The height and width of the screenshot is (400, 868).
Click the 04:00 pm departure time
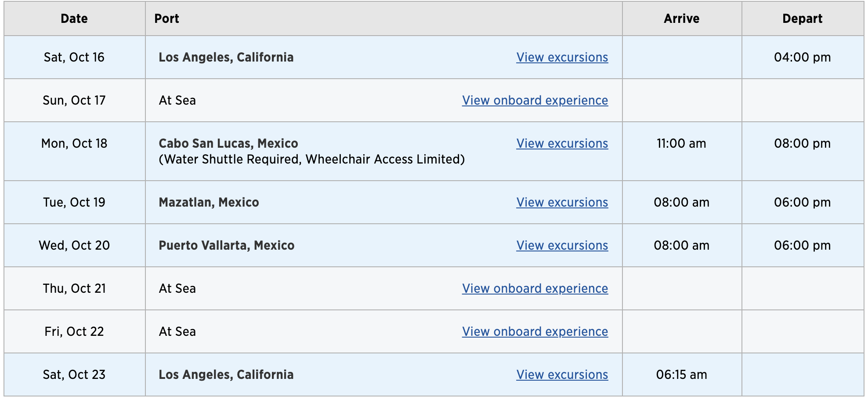click(x=802, y=57)
